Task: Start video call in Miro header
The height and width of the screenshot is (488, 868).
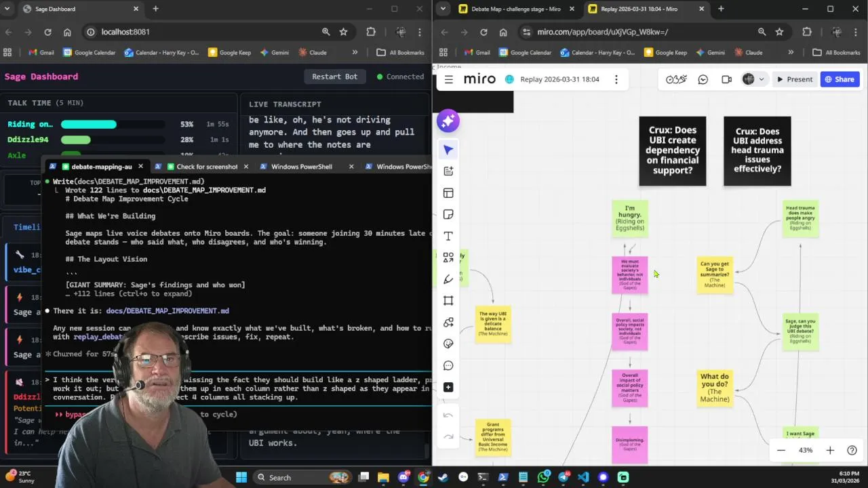Action: pyautogui.click(x=726, y=79)
